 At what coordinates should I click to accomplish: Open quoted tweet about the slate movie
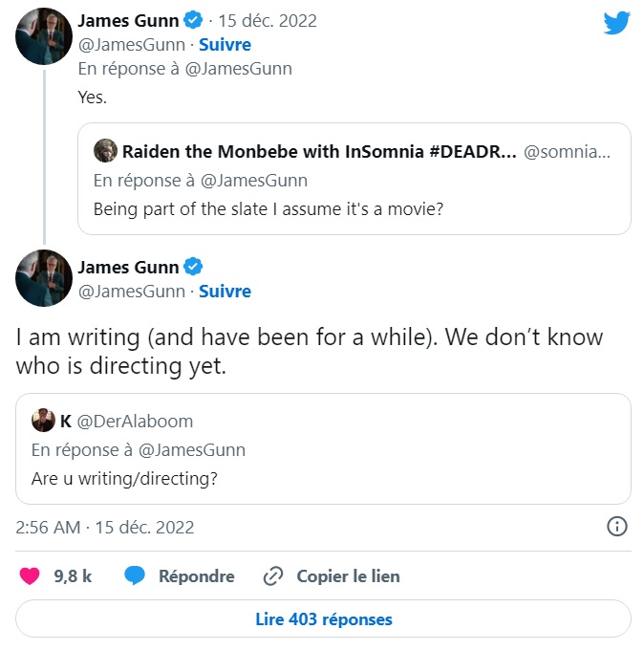[354, 179]
